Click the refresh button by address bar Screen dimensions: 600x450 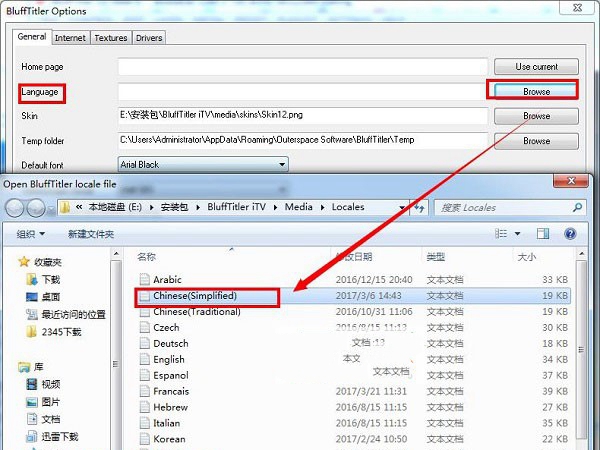[x=419, y=208]
